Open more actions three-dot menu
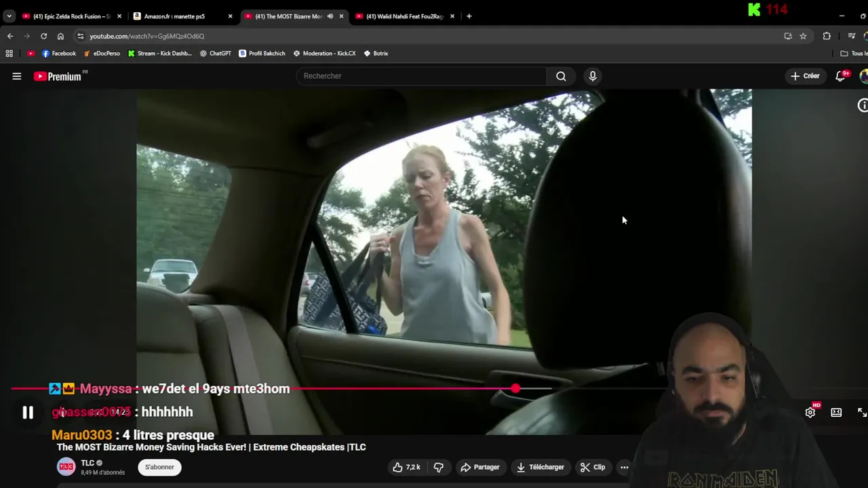Screen dimensions: 868x488 [625, 467]
